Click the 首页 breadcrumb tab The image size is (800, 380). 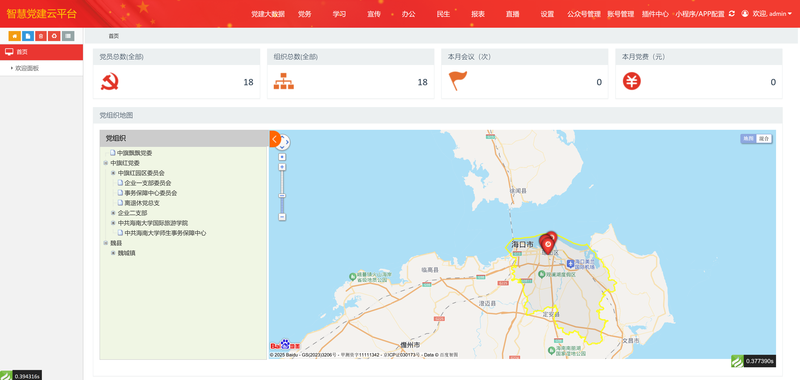[113, 36]
